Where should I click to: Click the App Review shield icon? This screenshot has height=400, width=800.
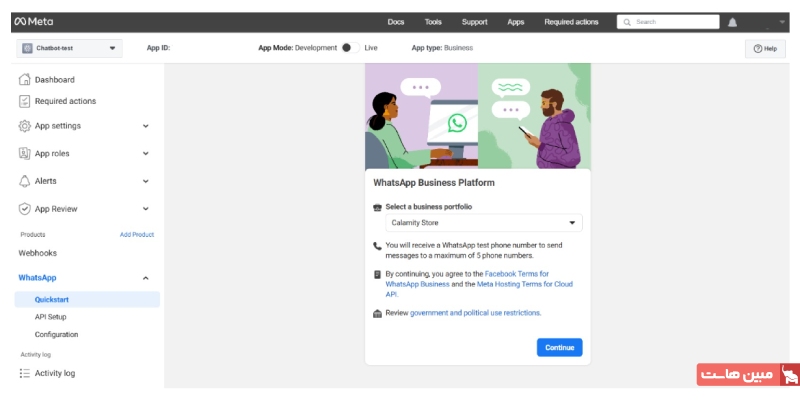point(25,209)
